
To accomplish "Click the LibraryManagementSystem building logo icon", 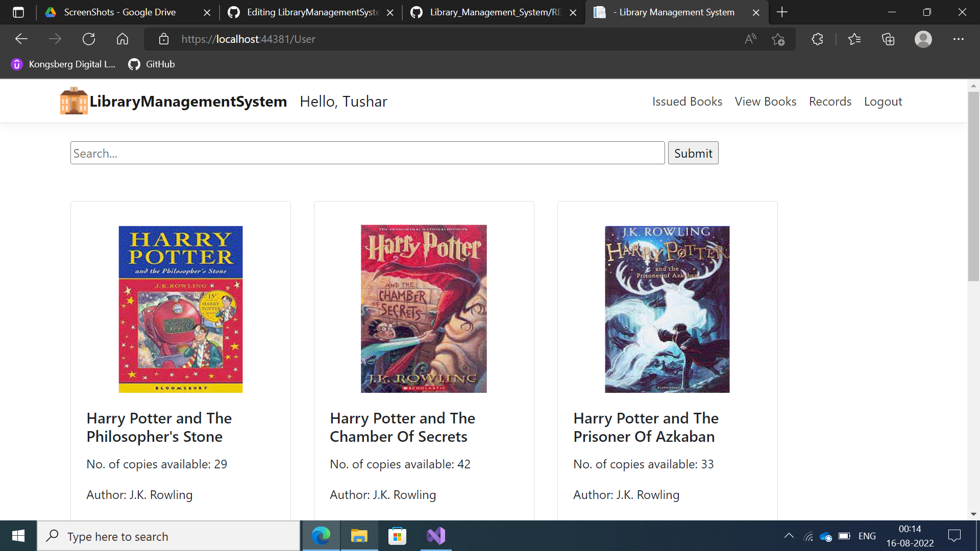I will click(73, 101).
